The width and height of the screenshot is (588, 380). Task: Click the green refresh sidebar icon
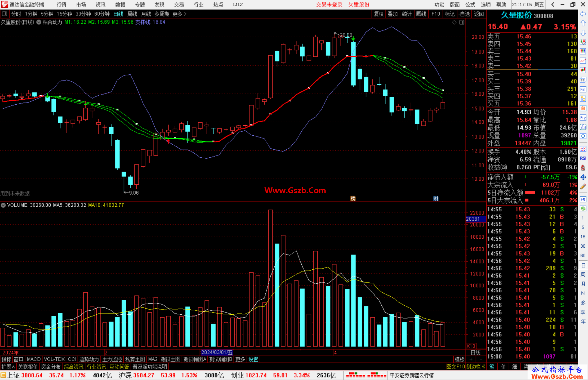tap(583, 209)
